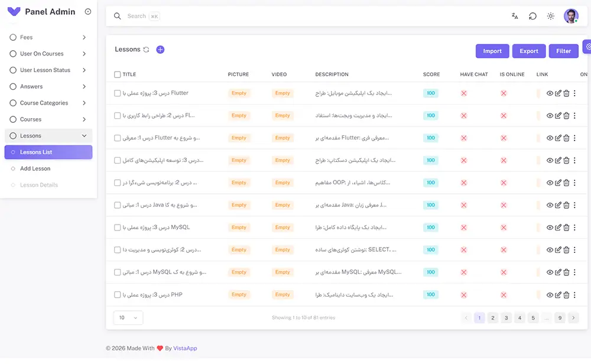Go to page 9 of lessons

[560, 318]
